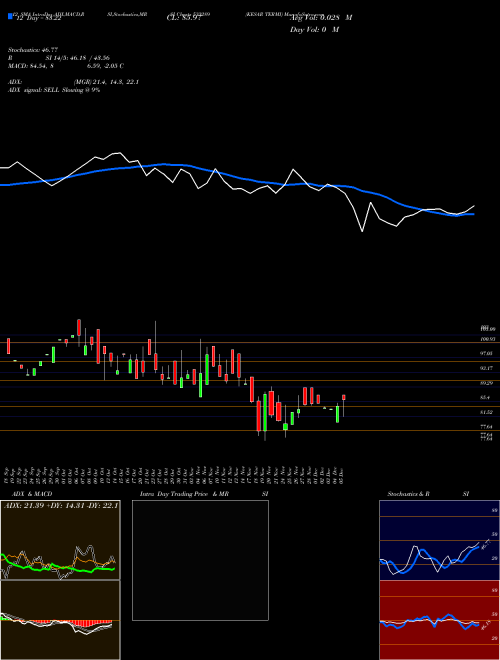Open the MACD histogram panel
The width and height of the screenshot is (500, 660).
coord(60,620)
